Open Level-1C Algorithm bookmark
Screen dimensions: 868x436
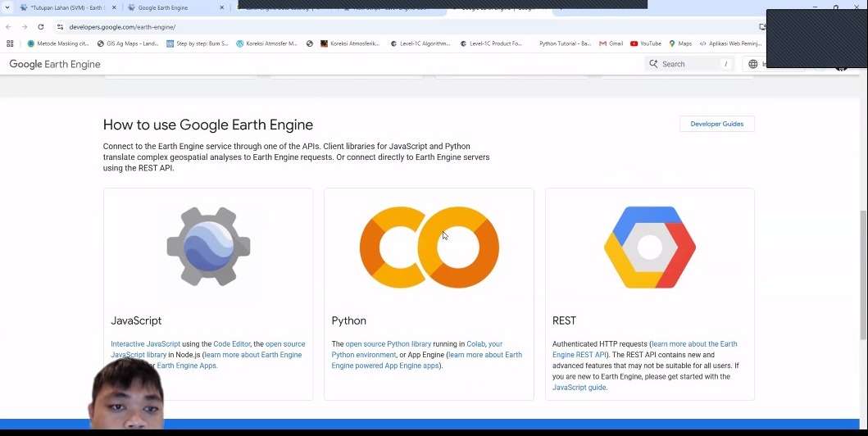tap(420, 43)
